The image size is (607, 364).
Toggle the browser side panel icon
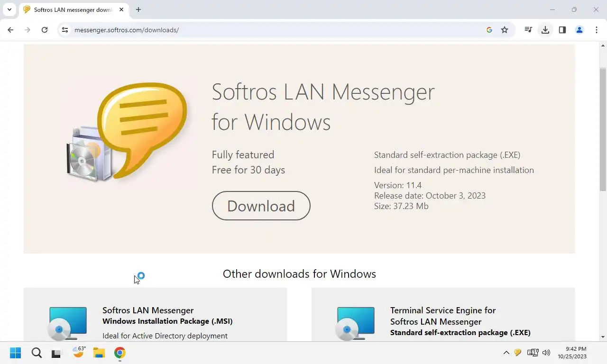coord(562,30)
